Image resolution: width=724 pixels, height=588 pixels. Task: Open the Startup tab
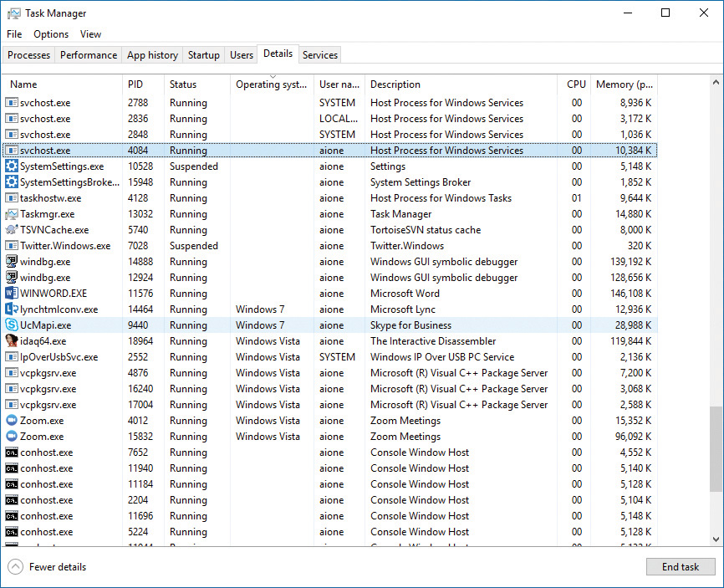tap(204, 55)
